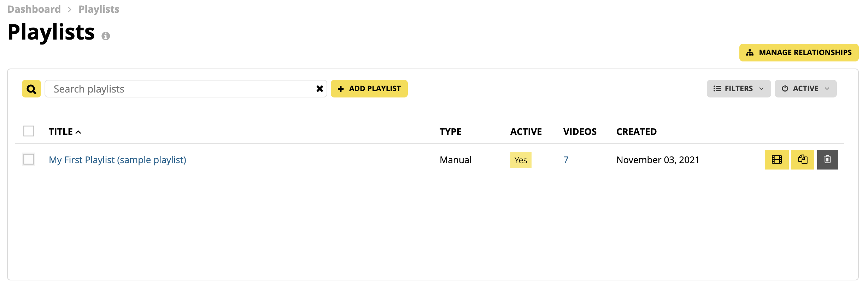868x291 pixels.
Task: Expand the Filters dropdown
Action: (739, 89)
